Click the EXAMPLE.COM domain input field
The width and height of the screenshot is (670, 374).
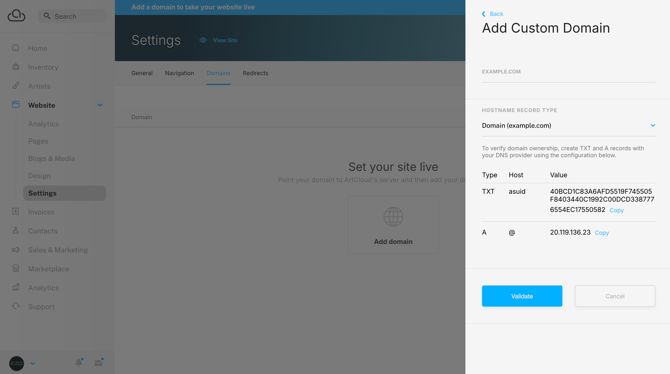568,72
